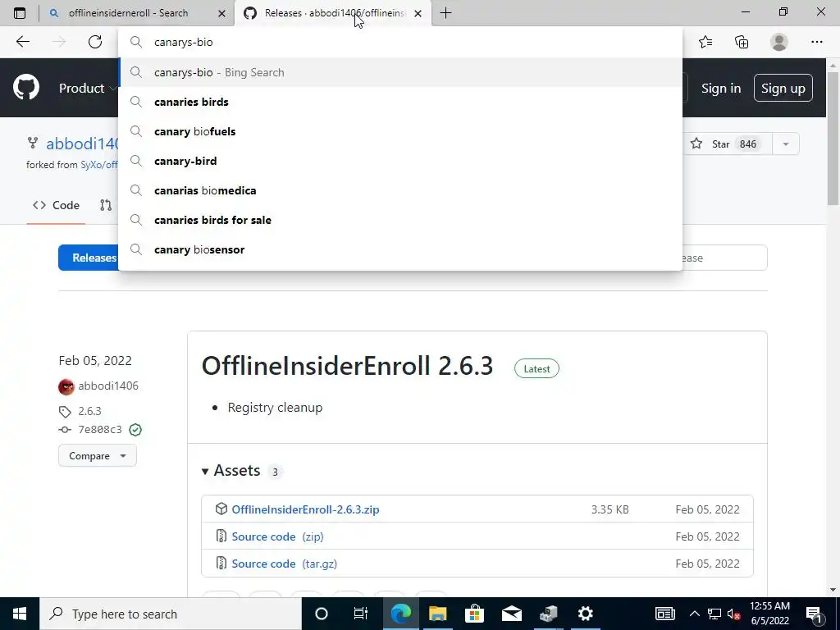Click the abbodi1406 avatar image
The width and height of the screenshot is (840, 630).
click(66, 386)
